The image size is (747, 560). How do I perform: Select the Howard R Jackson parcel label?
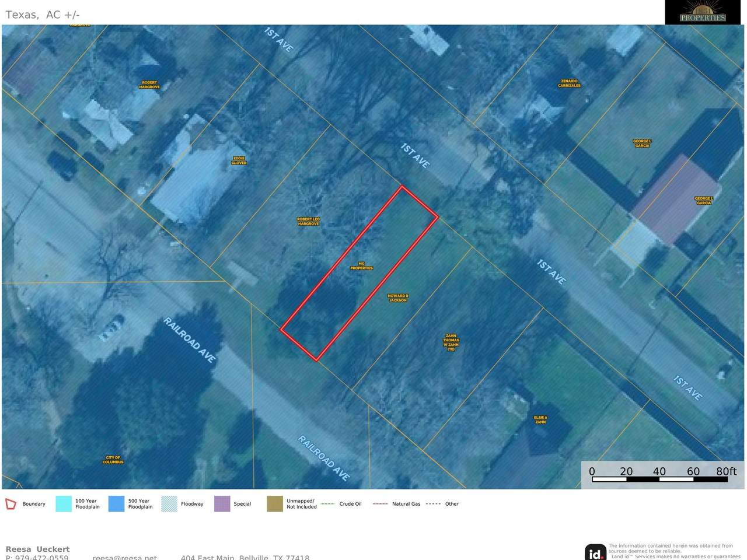point(397,298)
